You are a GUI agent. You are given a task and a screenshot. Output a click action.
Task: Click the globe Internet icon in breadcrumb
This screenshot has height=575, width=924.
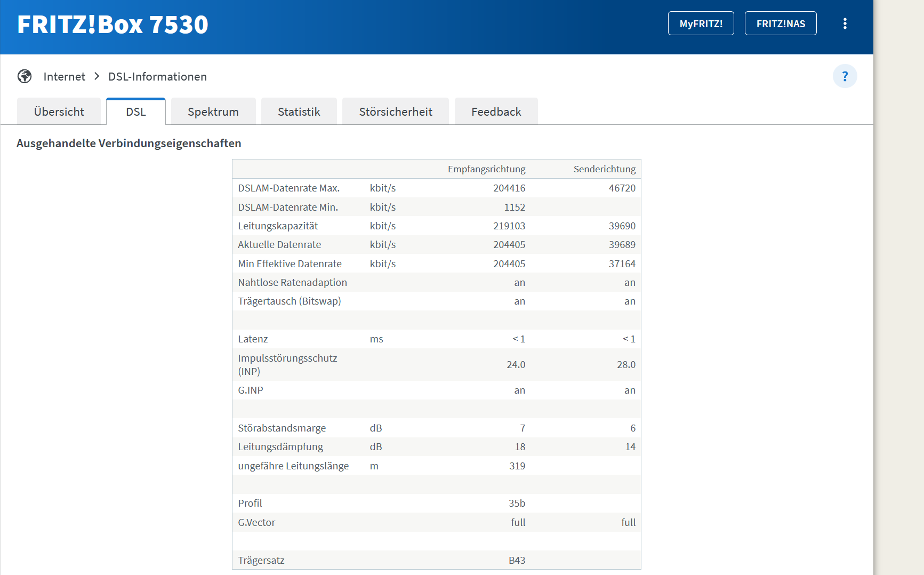click(25, 76)
